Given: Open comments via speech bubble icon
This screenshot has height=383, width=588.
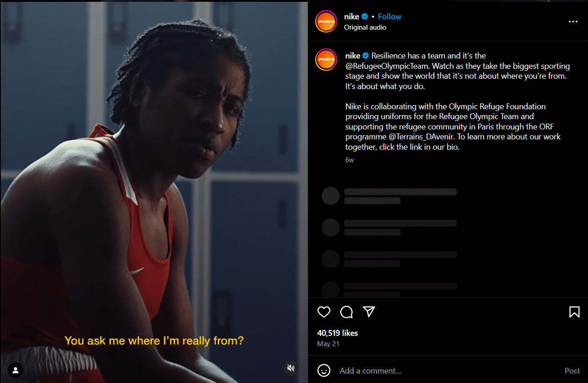Looking at the screenshot, I should tap(346, 312).
